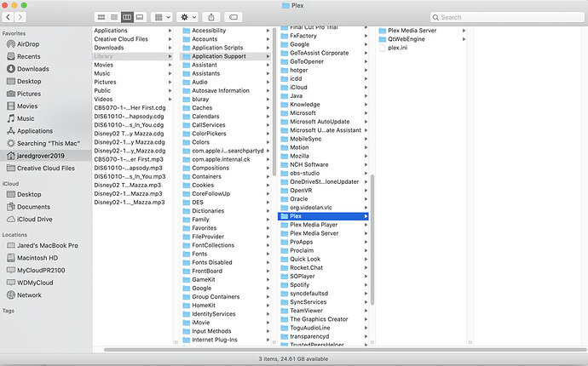Open the group-by arrangement dropdown
This screenshot has width=588, height=366.
[x=163, y=17]
